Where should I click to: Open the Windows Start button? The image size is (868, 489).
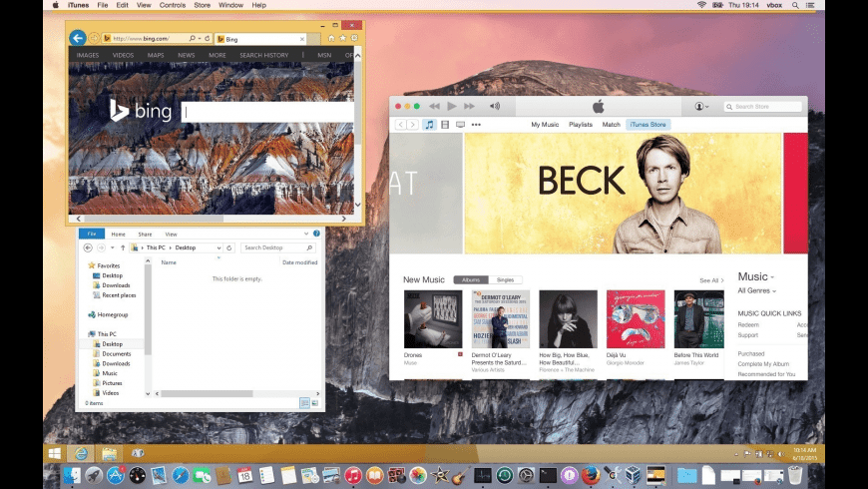54,454
